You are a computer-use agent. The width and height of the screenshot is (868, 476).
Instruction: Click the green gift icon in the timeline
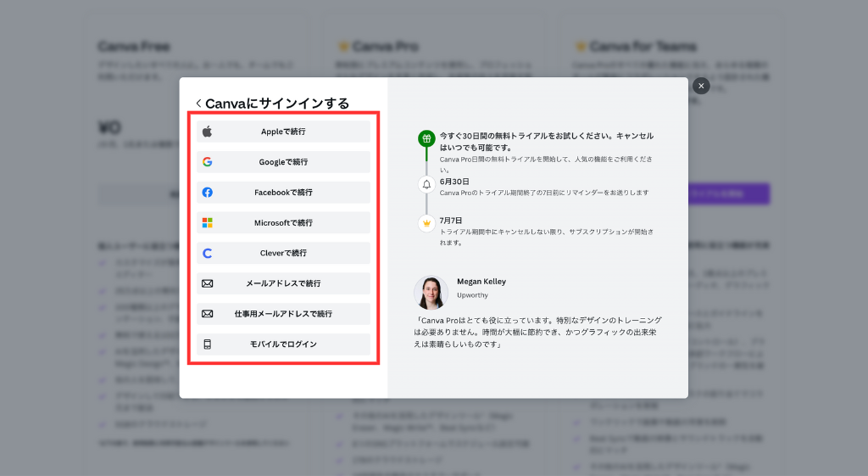pos(426,138)
